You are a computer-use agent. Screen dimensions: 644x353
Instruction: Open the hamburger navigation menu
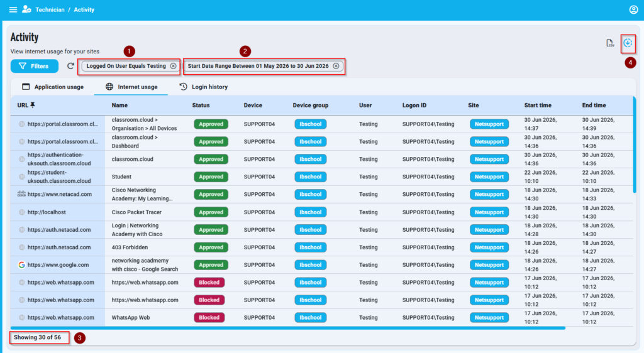click(x=13, y=9)
